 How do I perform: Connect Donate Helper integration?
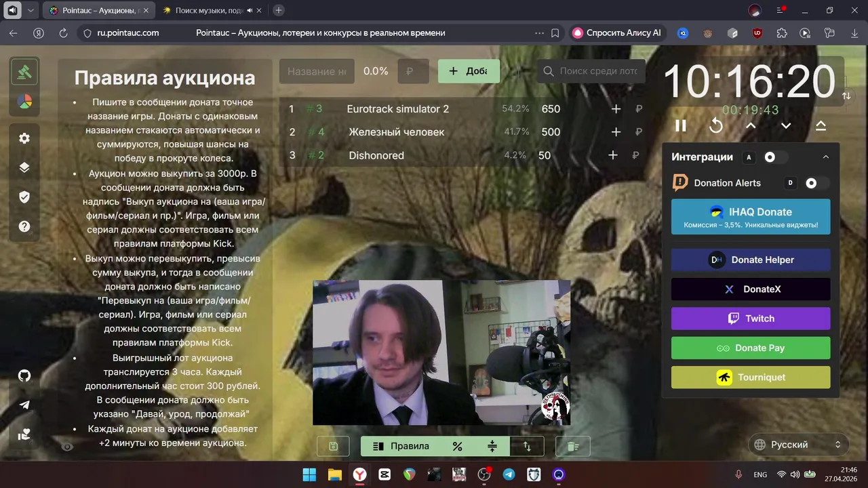pos(751,260)
